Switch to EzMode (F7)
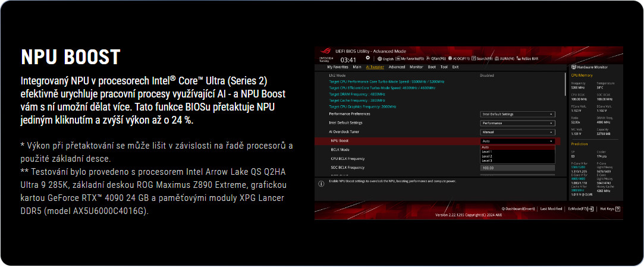 [x=580, y=209]
